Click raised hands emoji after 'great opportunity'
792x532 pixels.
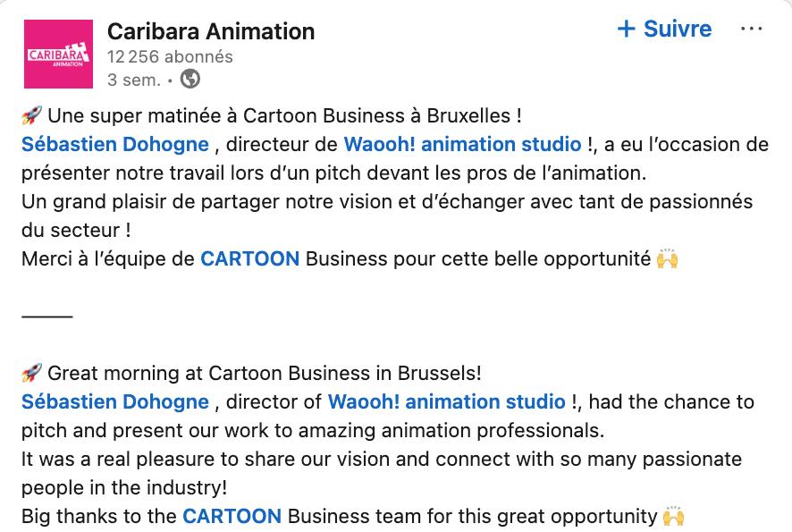click(x=674, y=517)
